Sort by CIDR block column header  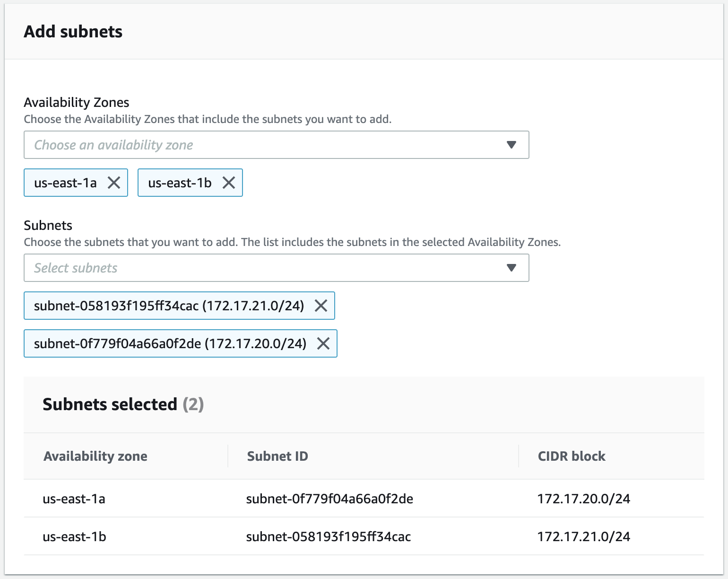point(572,456)
